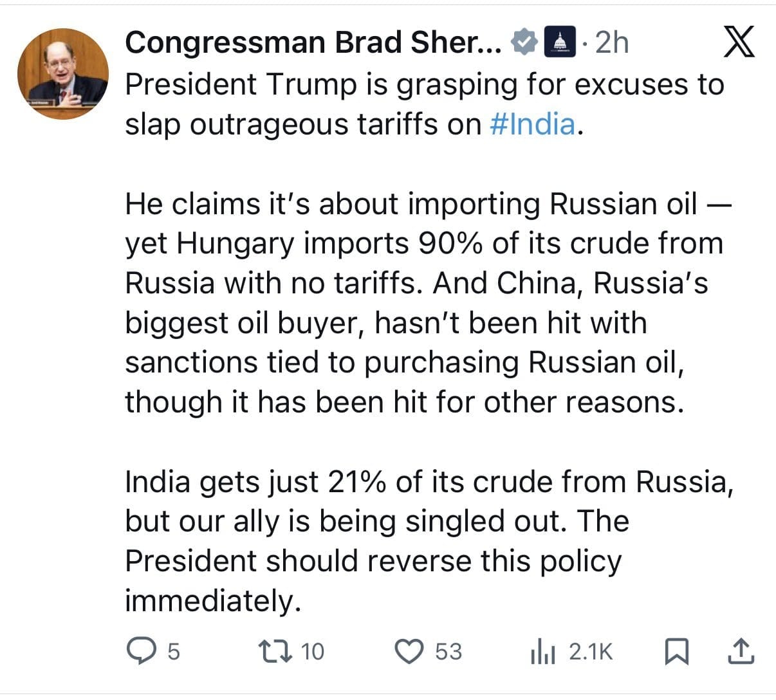Viewport: 776px width, 700px height.
Task: Click the paragraph starting "India gets just 21%"
Action: point(425,540)
